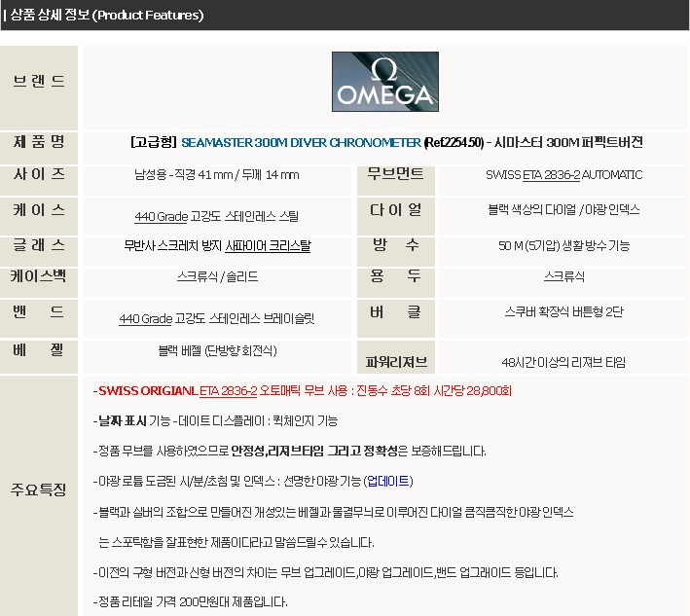The image size is (690, 616).
Task: Click the 업데이트 blue link
Action: [x=388, y=481]
